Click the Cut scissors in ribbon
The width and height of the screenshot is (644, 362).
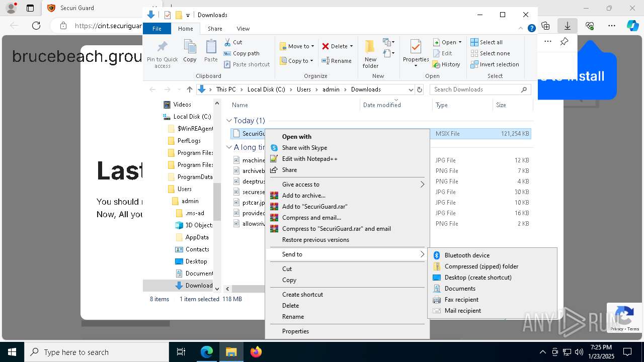click(233, 42)
